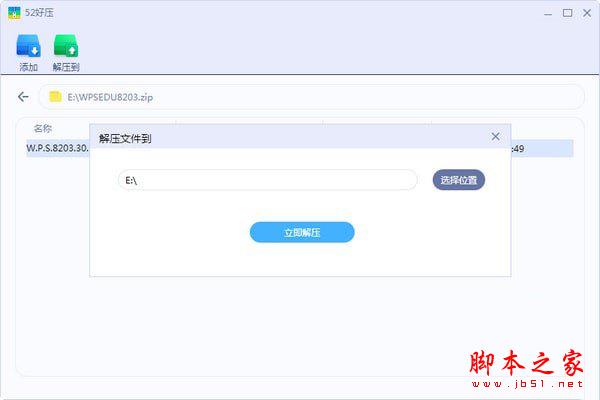
Task: Click the 52好压 app logo icon
Action: [14, 13]
